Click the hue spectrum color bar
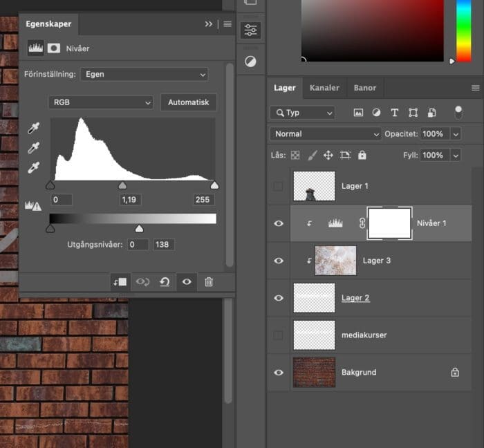 point(464,30)
